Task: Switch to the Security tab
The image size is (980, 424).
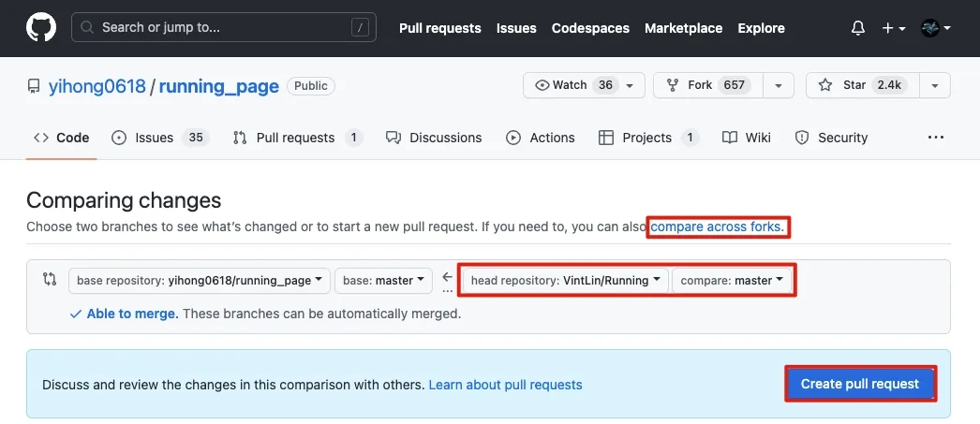Action: click(831, 138)
